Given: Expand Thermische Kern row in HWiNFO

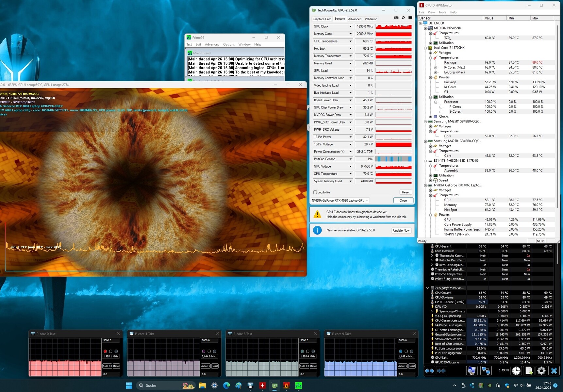Looking at the screenshot, I should point(432,256).
